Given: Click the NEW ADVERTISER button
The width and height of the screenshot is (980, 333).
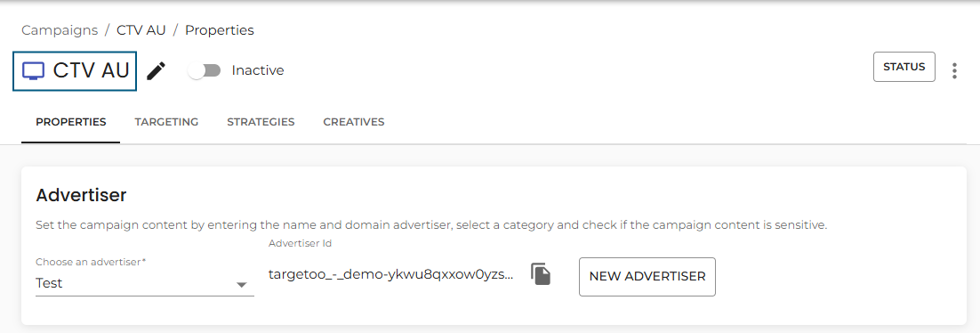Looking at the screenshot, I should pos(647,277).
